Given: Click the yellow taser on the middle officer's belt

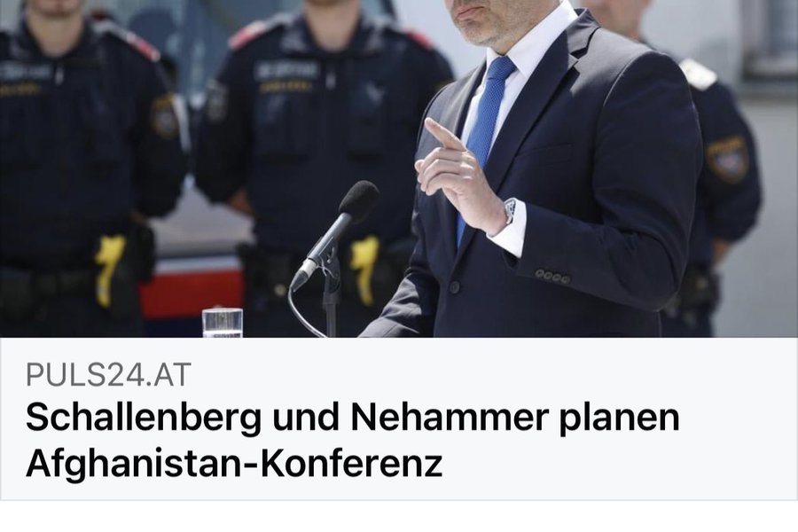Looking at the screenshot, I should 366,269.
